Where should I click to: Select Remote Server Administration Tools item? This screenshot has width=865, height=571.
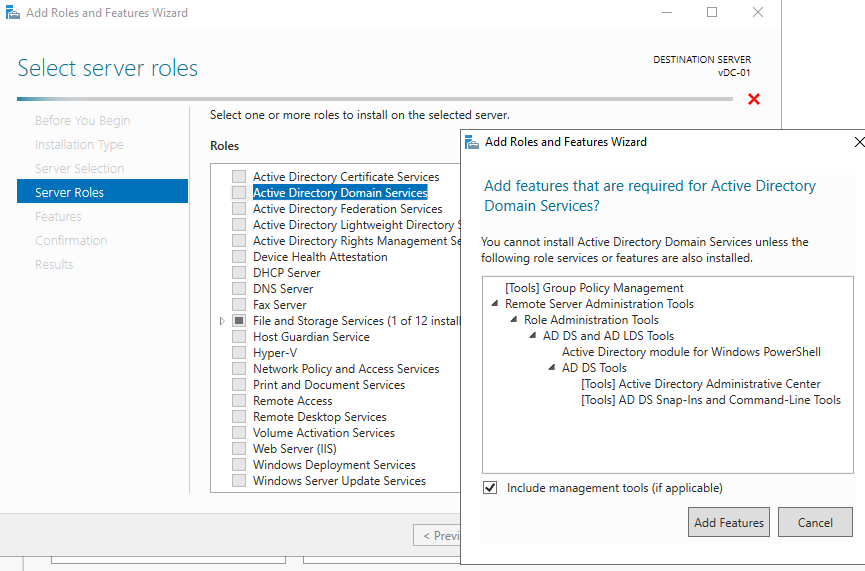pos(599,304)
